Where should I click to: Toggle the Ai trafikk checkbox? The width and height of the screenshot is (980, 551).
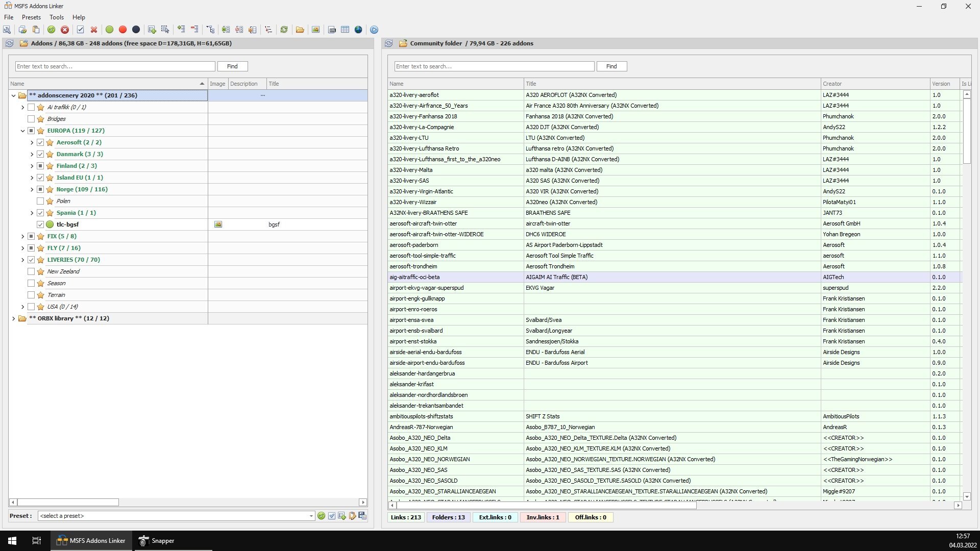pyautogui.click(x=31, y=107)
